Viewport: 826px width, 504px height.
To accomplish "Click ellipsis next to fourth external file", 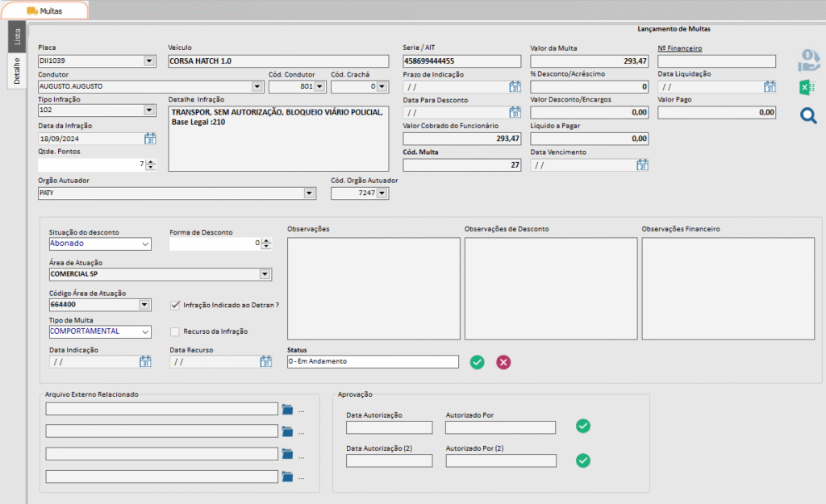I will coord(302,477).
